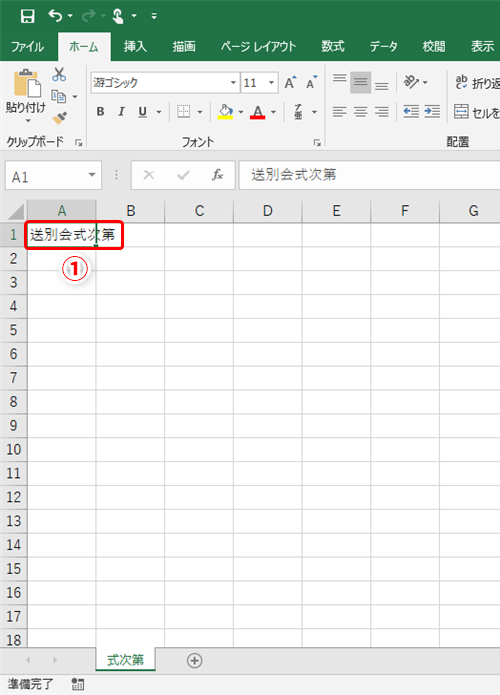This screenshot has height=695, width=500.
Task: Open font color palette dropdown arrow
Action: click(x=273, y=112)
